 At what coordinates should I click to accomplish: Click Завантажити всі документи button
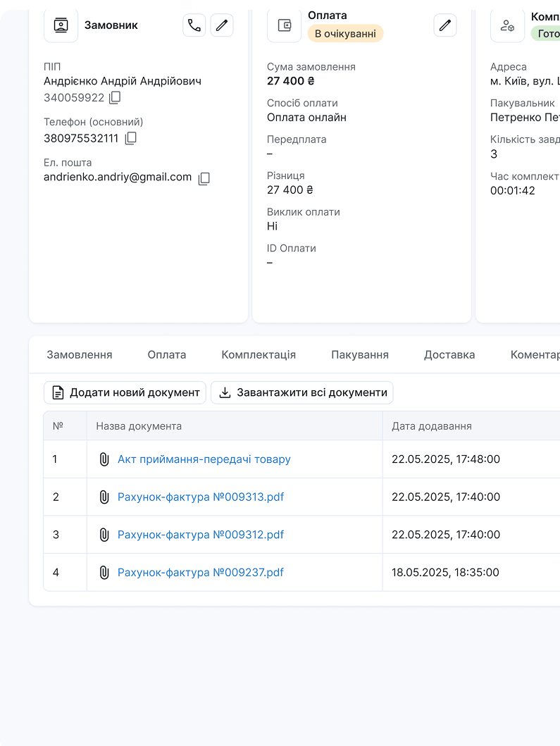pyautogui.click(x=302, y=392)
